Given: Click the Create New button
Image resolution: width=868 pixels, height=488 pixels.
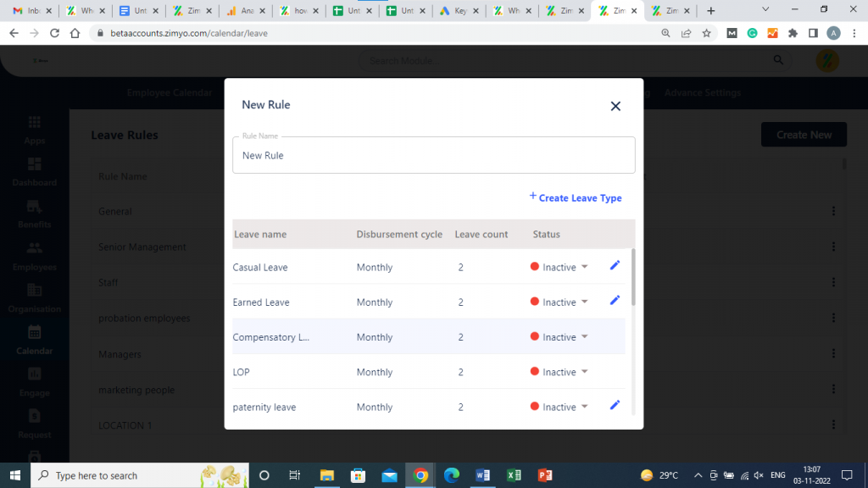Looking at the screenshot, I should click(x=804, y=135).
